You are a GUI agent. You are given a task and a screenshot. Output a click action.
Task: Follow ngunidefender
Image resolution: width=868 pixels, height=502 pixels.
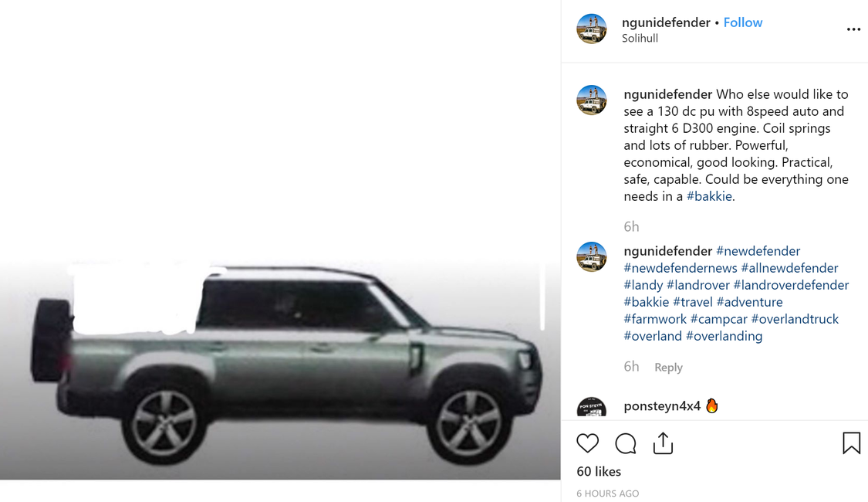point(743,22)
